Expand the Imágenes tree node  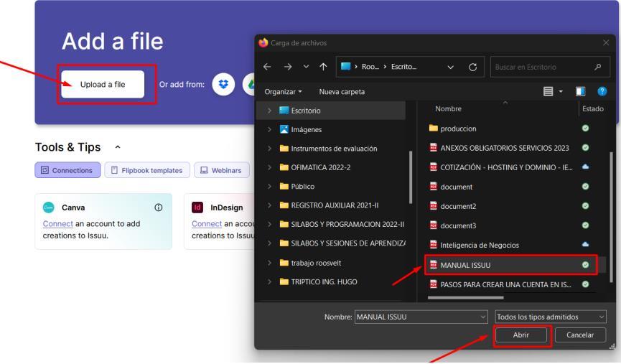(x=269, y=129)
